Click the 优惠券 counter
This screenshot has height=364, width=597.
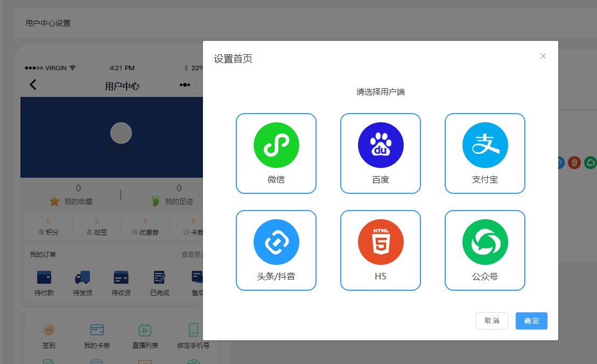pos(145,227)
